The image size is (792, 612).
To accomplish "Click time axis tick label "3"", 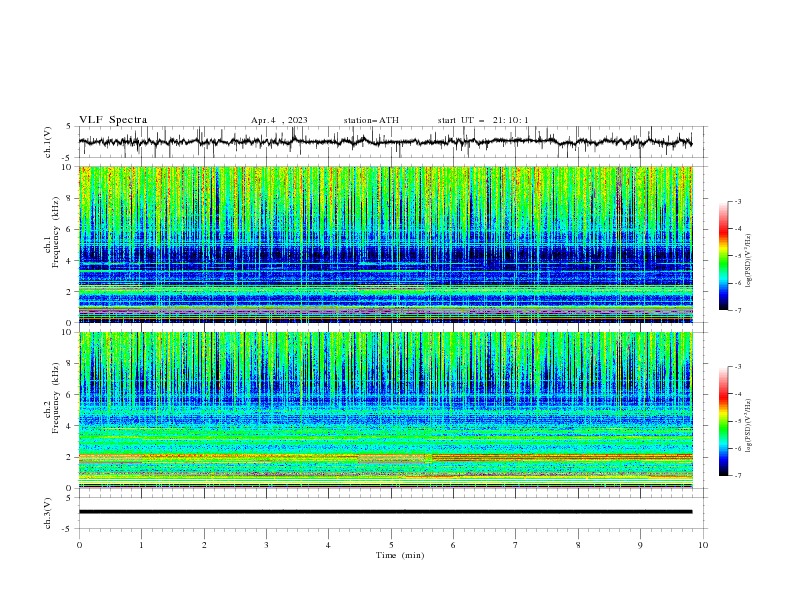I will (x=266, y=545).
